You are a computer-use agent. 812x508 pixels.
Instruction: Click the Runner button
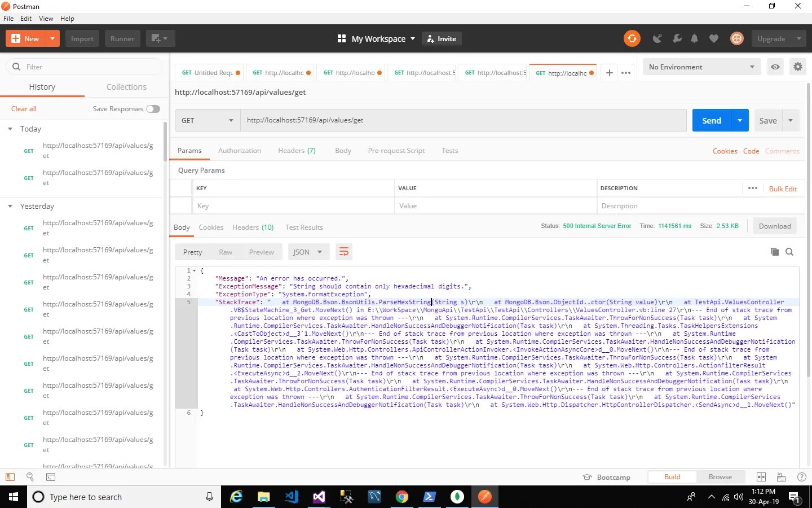(x=122, y=38)
